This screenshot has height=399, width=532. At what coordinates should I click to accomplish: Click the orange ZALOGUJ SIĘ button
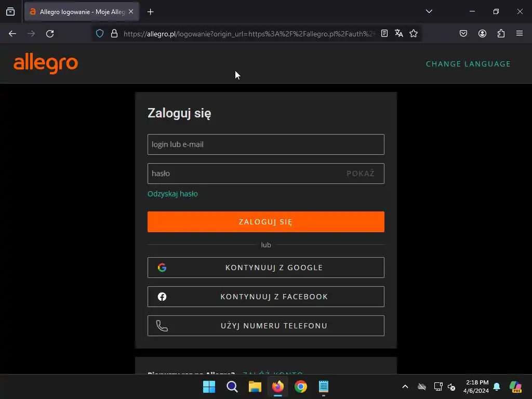(x=265, y=222)
